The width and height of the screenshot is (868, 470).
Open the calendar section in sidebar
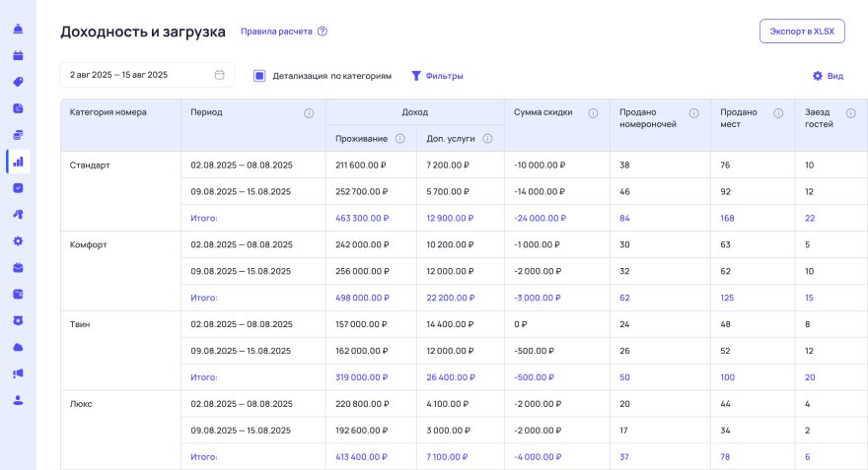point(18,55)
